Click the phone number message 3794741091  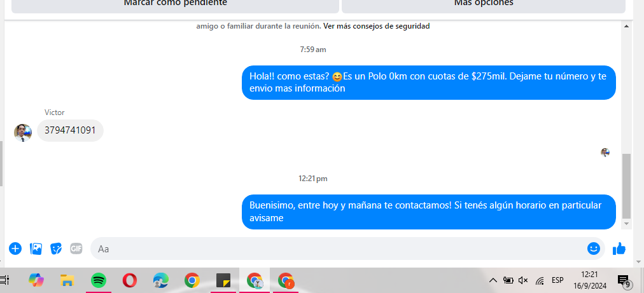tap(70, 130)
